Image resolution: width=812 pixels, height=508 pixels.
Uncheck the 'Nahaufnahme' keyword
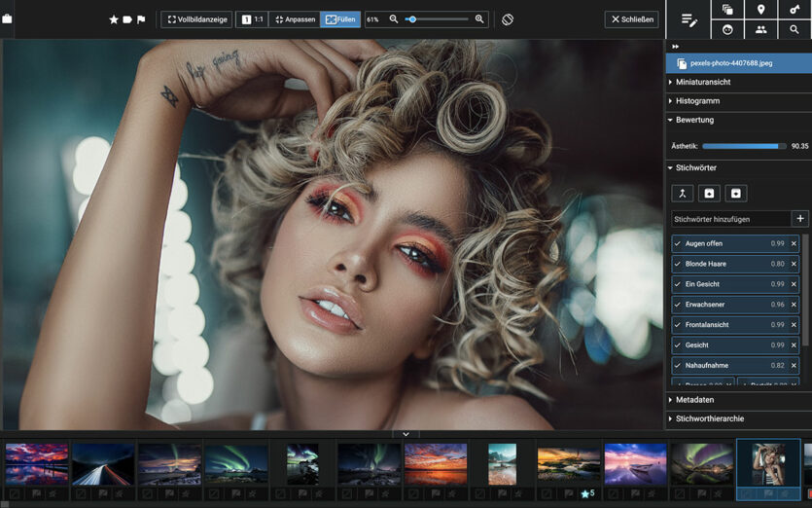pos(678,366)
